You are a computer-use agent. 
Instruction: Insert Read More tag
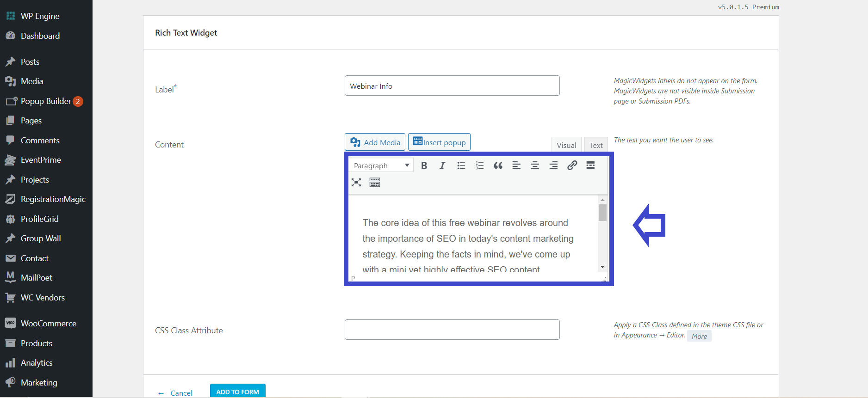coord(590,165)
